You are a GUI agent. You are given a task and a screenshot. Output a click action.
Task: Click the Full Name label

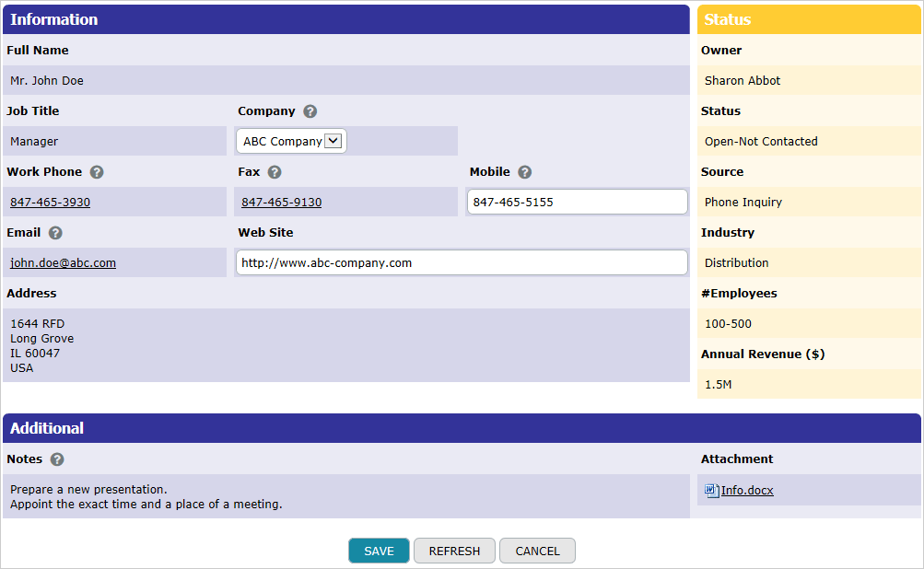38,50
